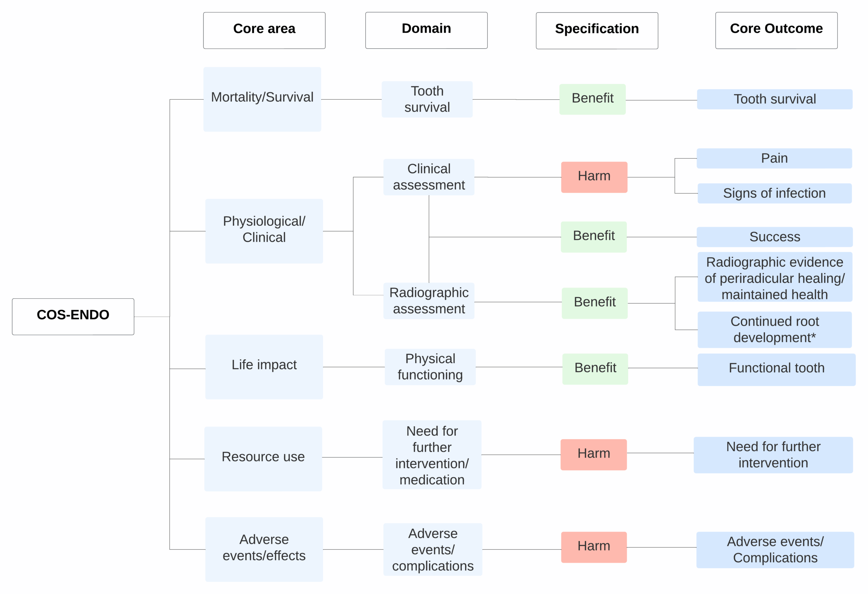Click the Specification header box
Viewport: 868px width, 594px height.
click(597, 31)
